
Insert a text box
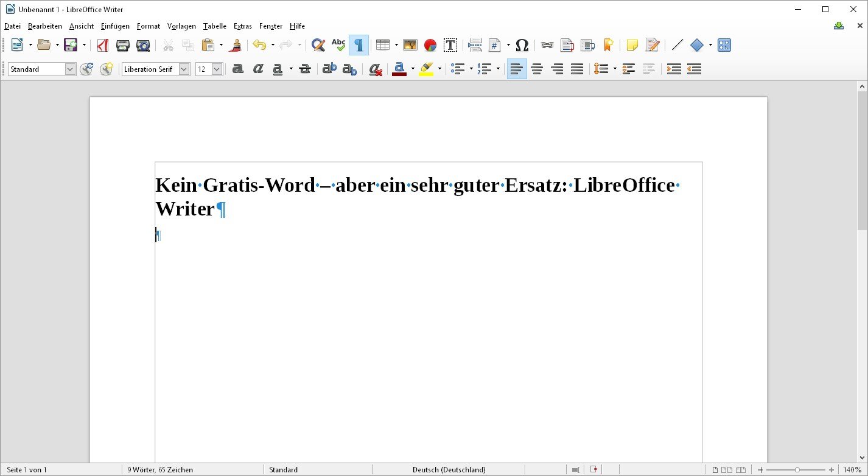[450, 45]
